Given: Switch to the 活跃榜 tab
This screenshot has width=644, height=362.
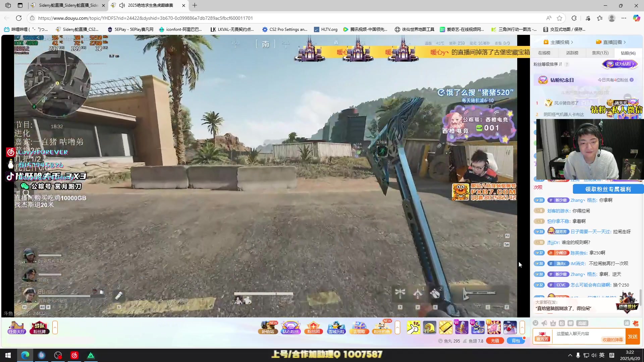Looking at the screenshot, I should point(572,53).
